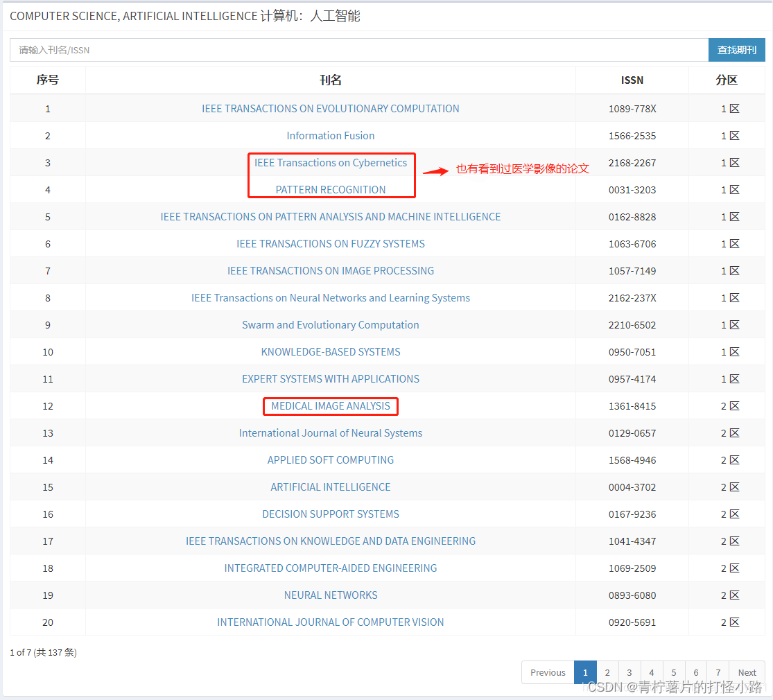Open the KNOWLEDGE-BASED SYSTEMS journal link

click(330, 352)
